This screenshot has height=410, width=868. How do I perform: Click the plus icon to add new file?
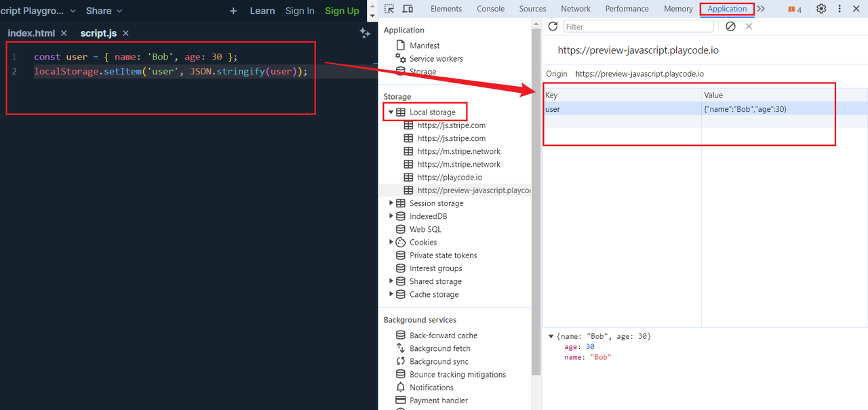point(233,11)
